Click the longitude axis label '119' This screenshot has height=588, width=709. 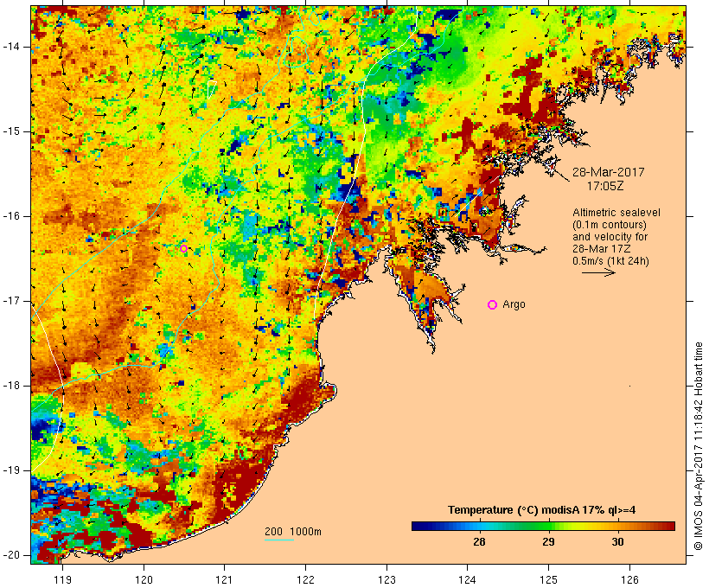tap(62, 580)
